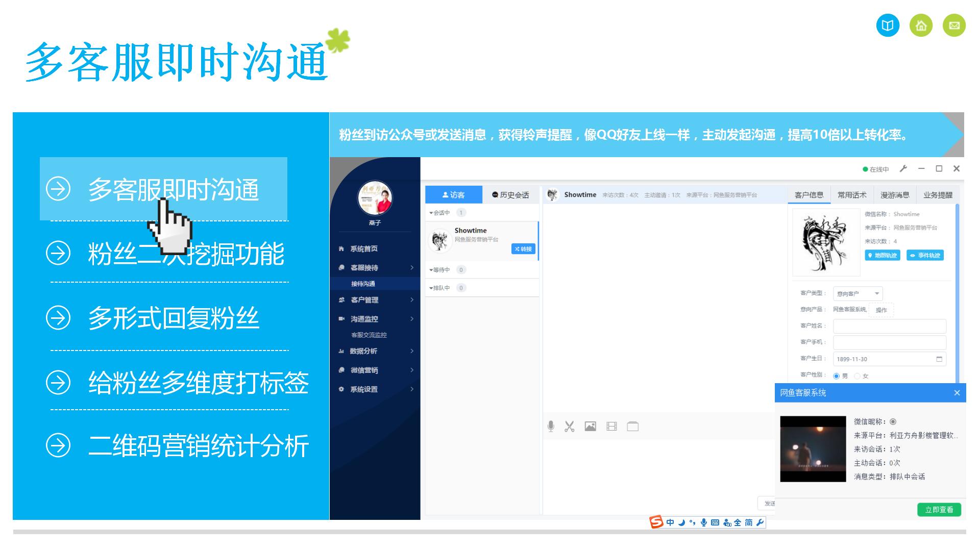Click the person skin icon in IME bar
Image resolution: width=980 pixels, height=551 pixels.
[x=727, y=522]
